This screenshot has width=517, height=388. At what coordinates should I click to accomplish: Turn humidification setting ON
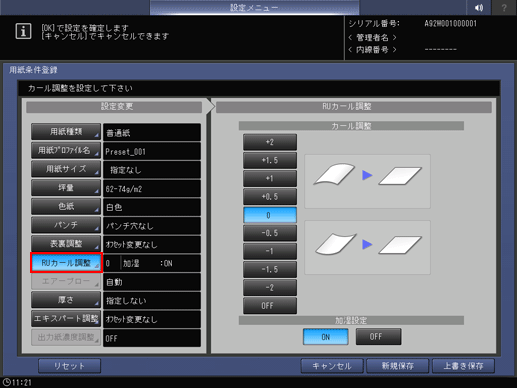326,337
